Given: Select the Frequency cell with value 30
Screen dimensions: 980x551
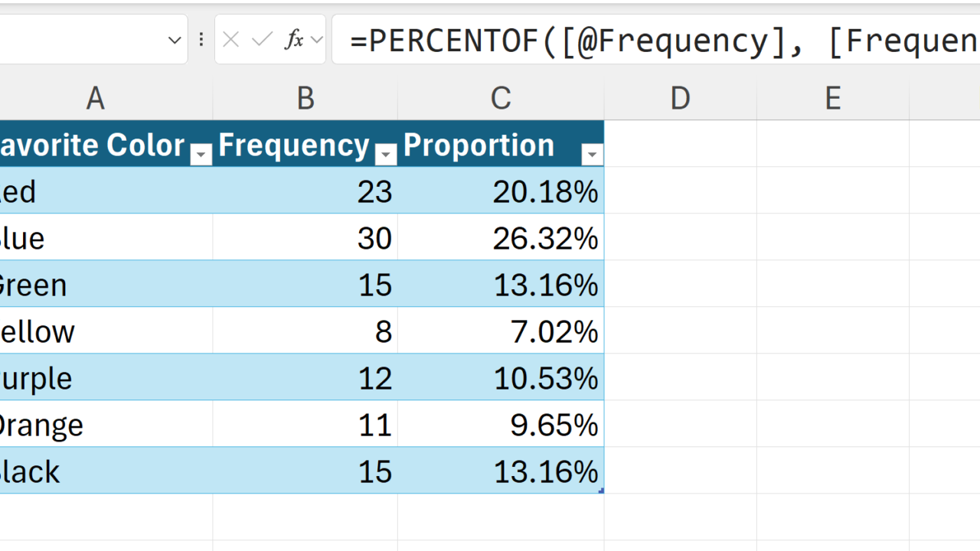Looking at the screenshot, I should click(x=305, y=238).
